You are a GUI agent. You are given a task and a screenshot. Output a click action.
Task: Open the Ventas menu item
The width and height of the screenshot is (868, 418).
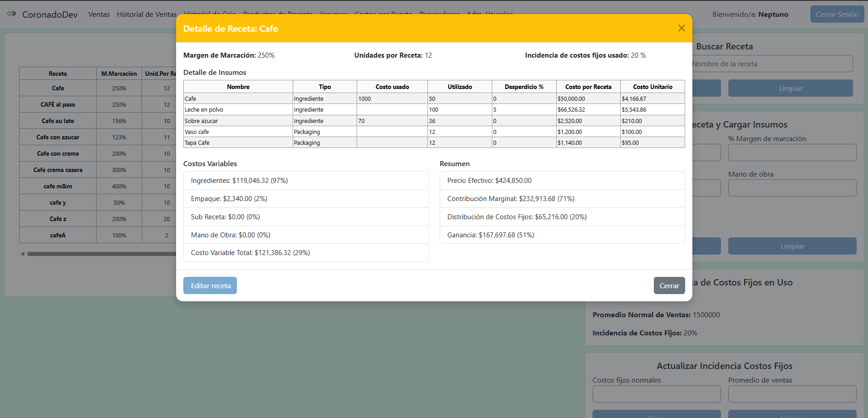pyautogui.click(x=99, y=15)
